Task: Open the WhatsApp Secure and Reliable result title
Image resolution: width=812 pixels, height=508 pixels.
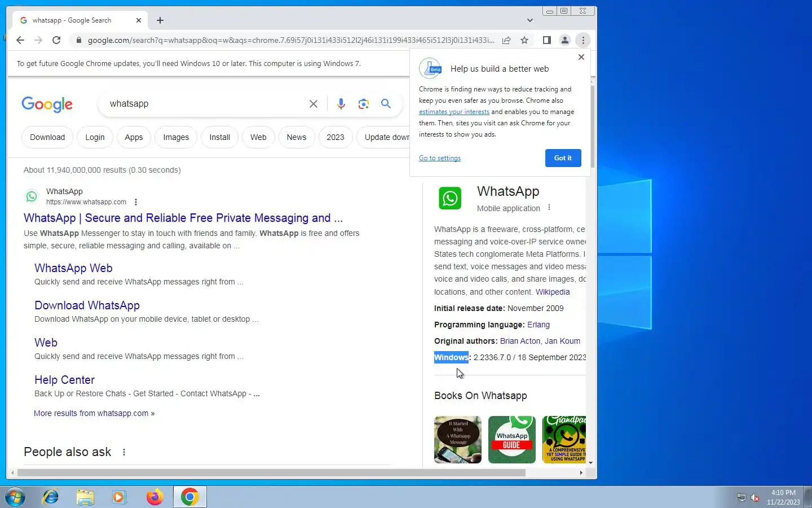Action: pyautogui.click(x=183, y=218)
